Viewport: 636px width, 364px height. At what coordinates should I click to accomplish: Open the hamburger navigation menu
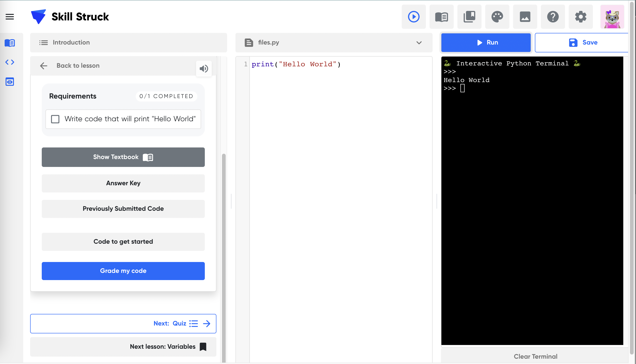(10, 17)
